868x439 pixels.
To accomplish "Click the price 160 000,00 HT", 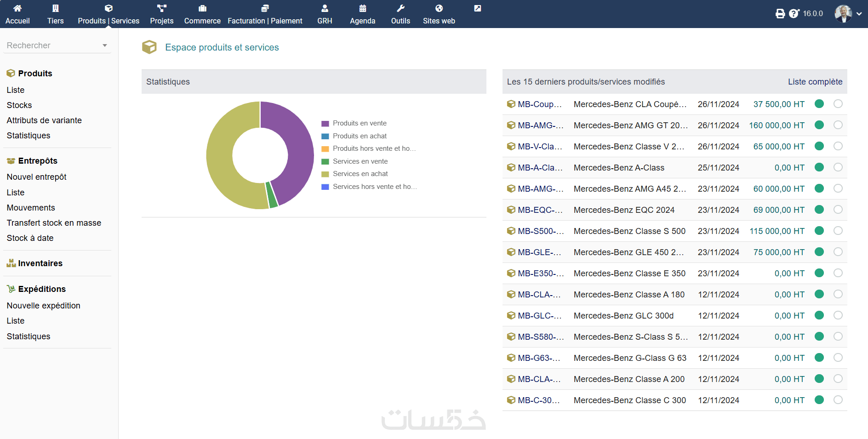I will [777, 125].
